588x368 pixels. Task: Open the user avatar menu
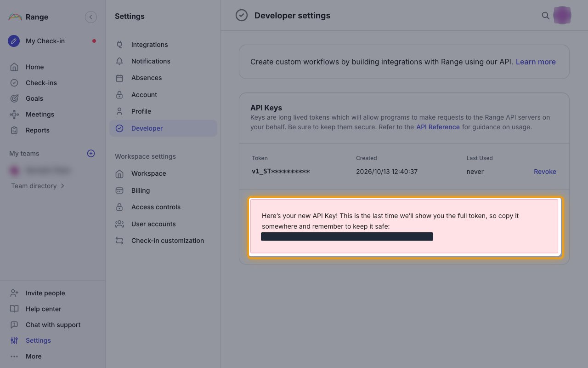click(x=562, y=16)
